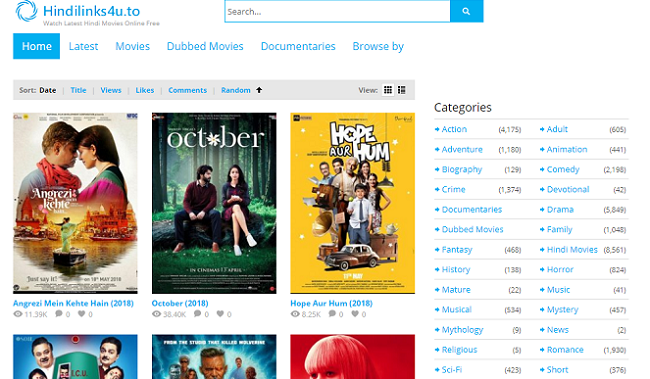Viewport: 650px width, 379px height.
Task: Click the Hindilinks4u.to site title
Action: tap(92, 11)
